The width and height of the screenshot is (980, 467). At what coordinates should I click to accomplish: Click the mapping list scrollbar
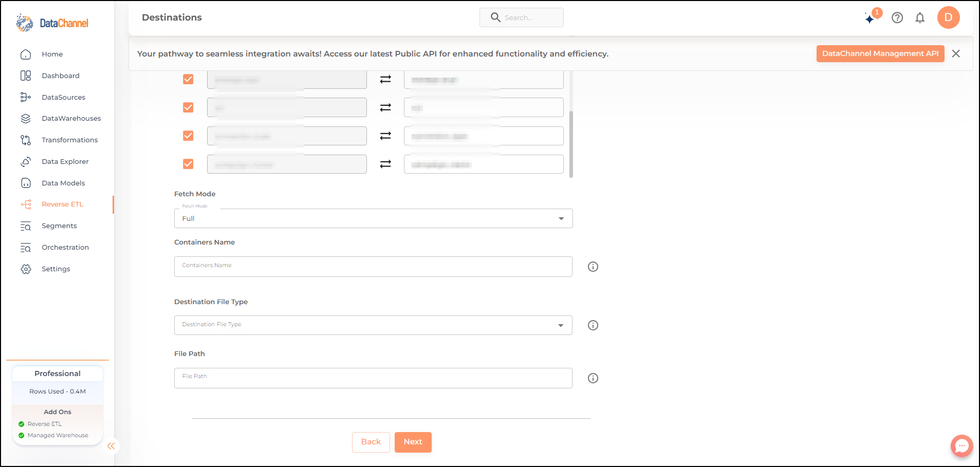click(571, 144)
